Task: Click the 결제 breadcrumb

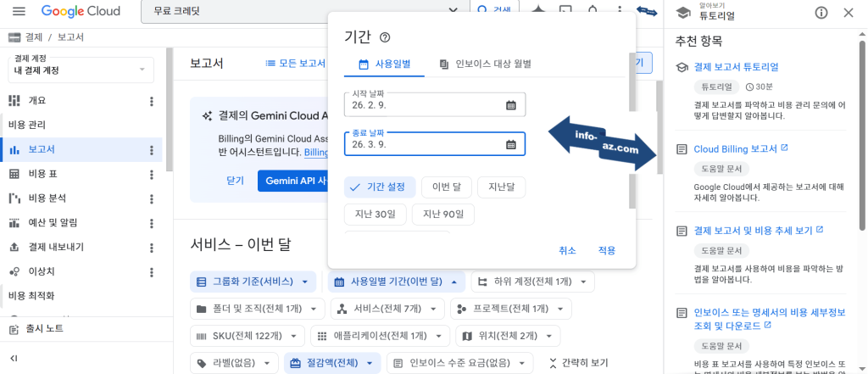Action: (33, 37)
